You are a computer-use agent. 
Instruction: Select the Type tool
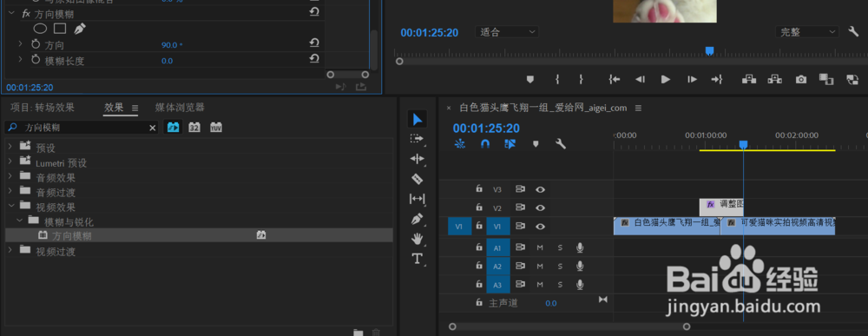click(417, 259)
